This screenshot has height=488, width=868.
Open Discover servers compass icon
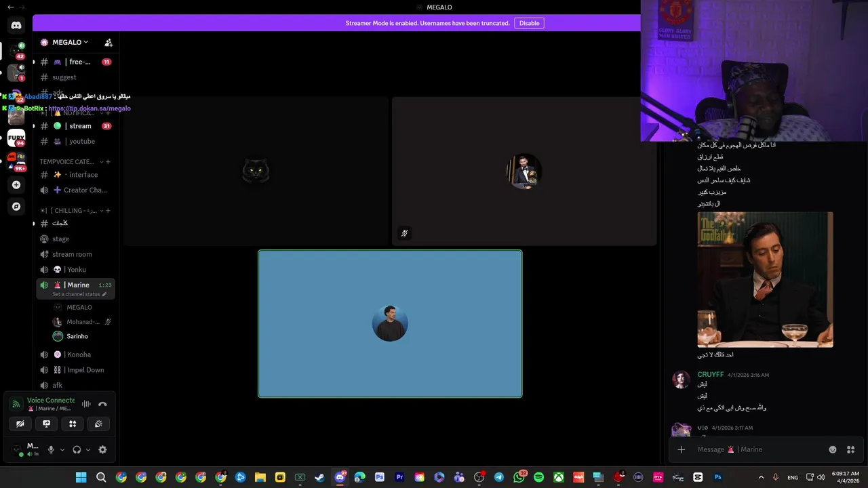coord(16,206)
